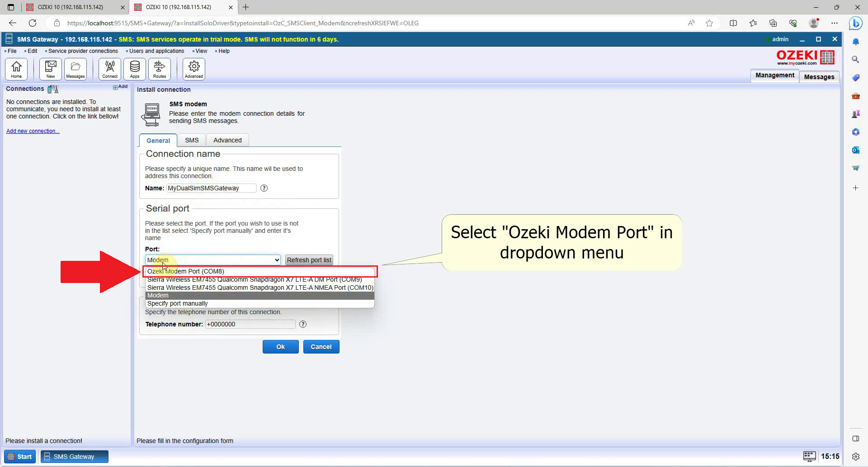Close the second OZEKI 10 browser tab
The image size is (868, 467).
click(x=231, y=7)
